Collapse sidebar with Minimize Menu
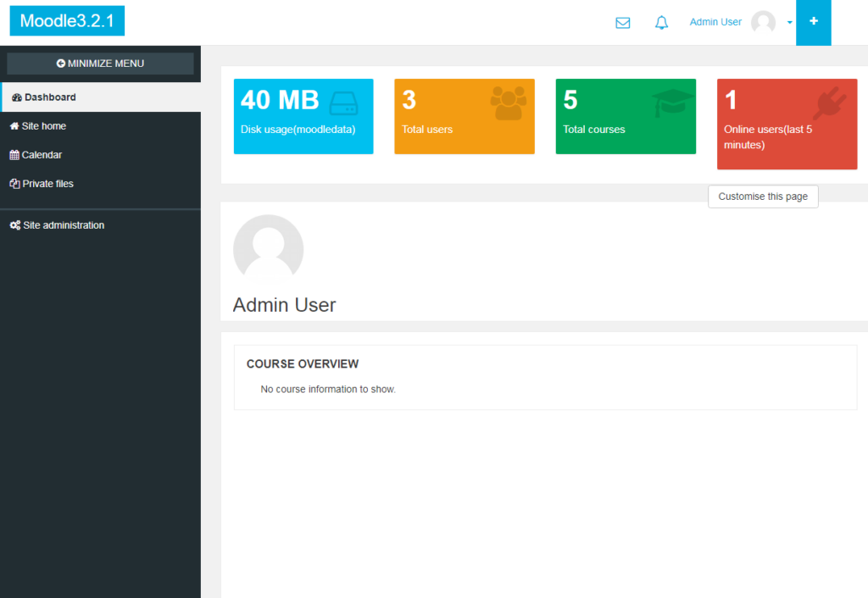 (x=100, y=64)
